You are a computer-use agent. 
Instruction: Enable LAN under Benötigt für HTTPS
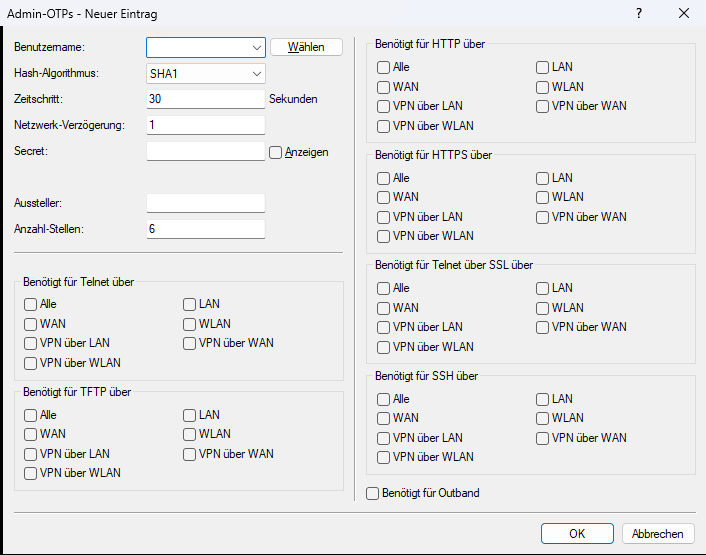click(x=543, y=178)
